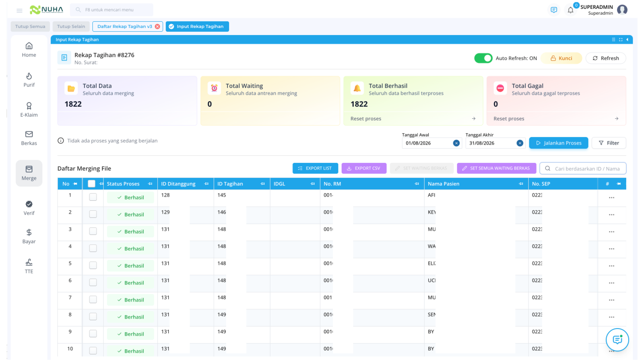The width and height of the screenshot is (644, 362).
Task: Close the Daftar Rekap Tagihan v3 tab
Action: (x=157, y=27)
